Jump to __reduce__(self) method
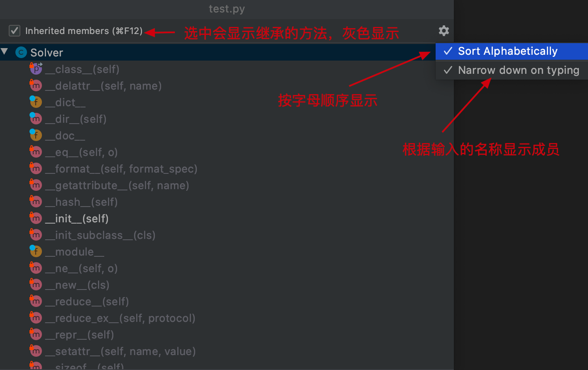The height and width of the screenshot is (370, 588). [87, 302]
